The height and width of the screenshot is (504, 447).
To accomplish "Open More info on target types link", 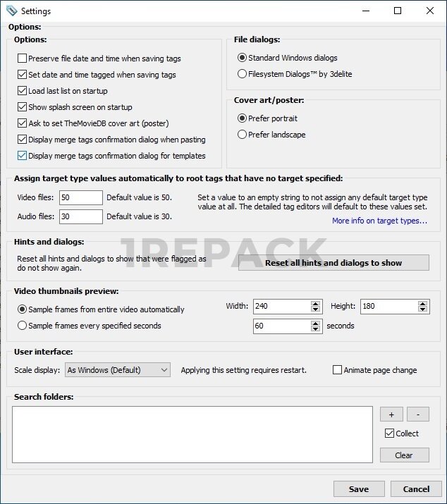I will pyautogui.click(x=379, y=221).
